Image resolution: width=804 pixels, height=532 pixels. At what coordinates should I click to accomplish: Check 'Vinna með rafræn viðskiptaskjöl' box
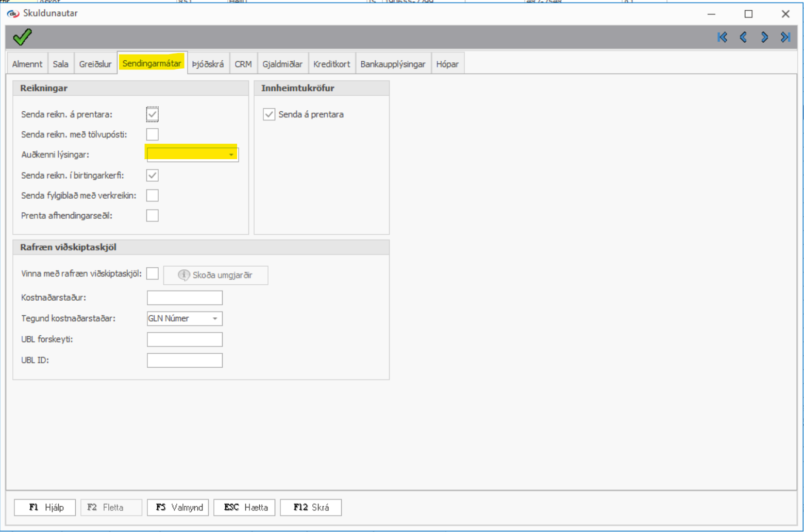click(x=152, y=273)
